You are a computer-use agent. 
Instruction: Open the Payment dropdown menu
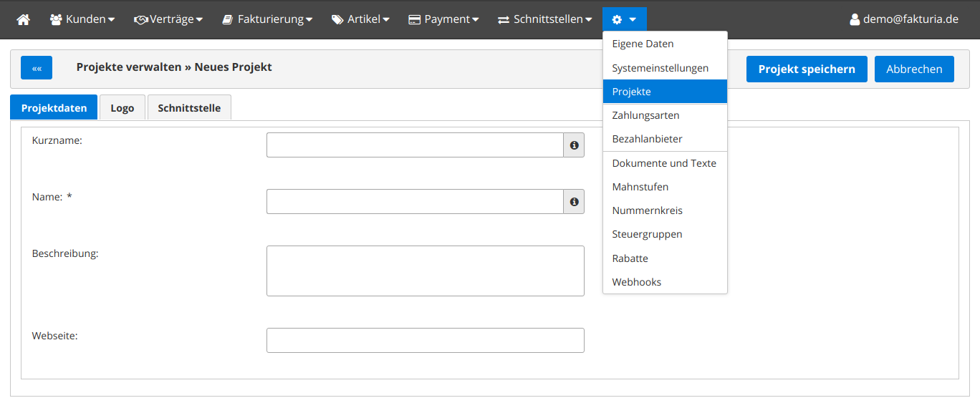click(x=443, y=19)
